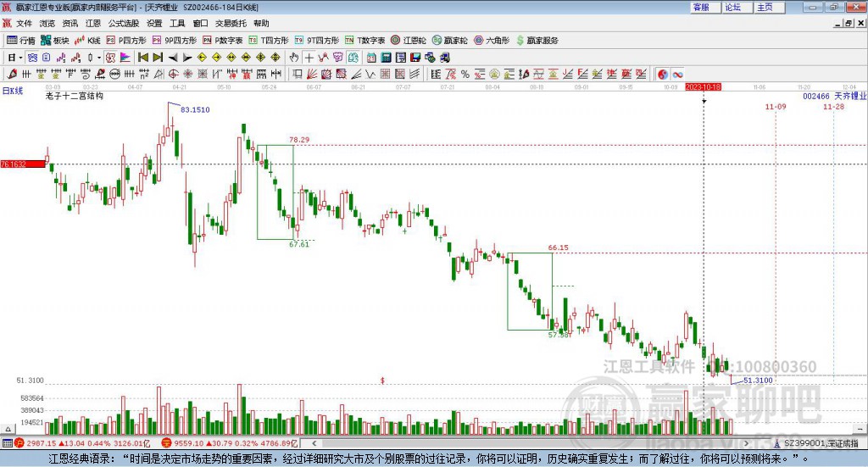Screen dimensions: 868x467
Task: Jump to first bar icon
Action: tap(142, 58)
